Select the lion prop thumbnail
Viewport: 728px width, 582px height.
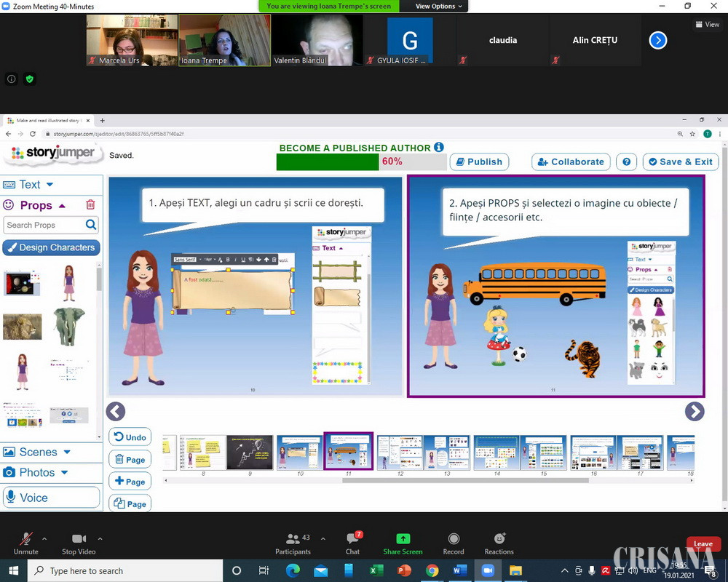pos(22,327)
